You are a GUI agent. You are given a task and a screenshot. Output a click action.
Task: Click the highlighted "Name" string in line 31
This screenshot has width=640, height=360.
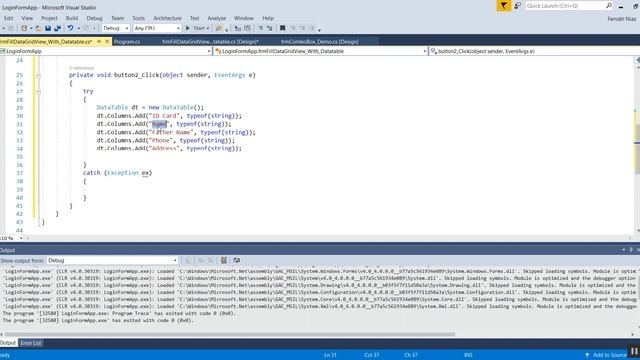pos(160,124)
